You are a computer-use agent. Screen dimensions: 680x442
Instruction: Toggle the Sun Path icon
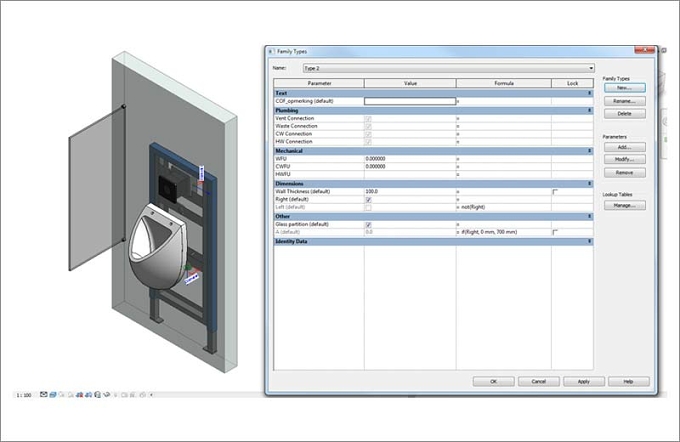(x=62, y=395)
